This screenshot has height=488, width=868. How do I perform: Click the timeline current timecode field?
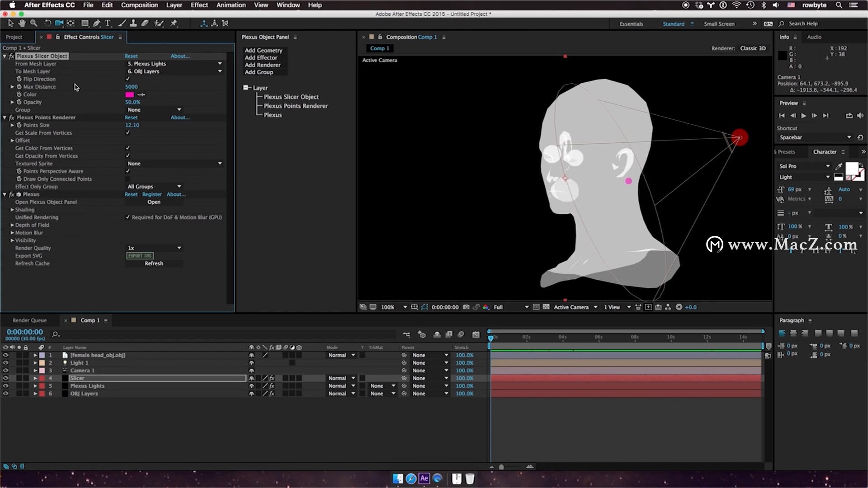coord(24,332)
